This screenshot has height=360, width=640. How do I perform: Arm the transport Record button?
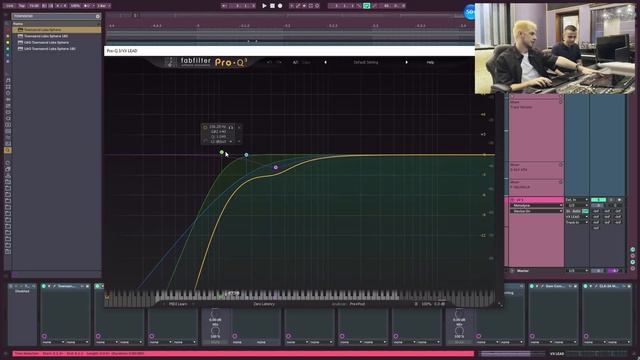280,6
